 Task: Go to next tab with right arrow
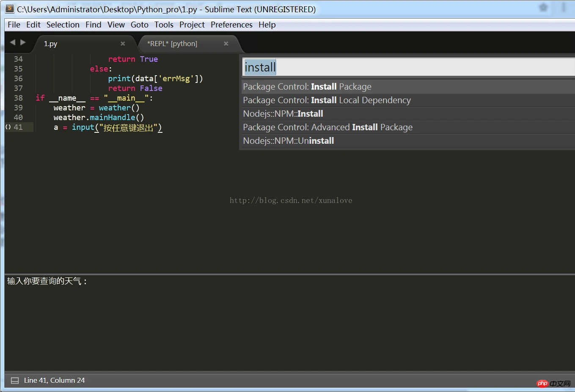23,42
